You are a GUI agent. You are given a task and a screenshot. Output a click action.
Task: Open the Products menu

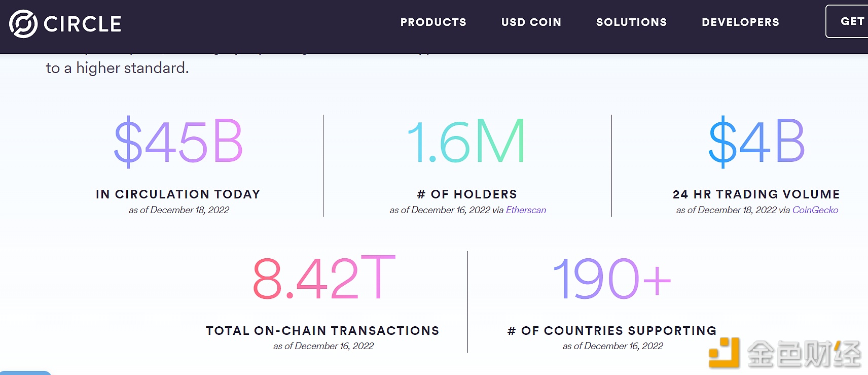pyautogui.click(x=433, y=22)
